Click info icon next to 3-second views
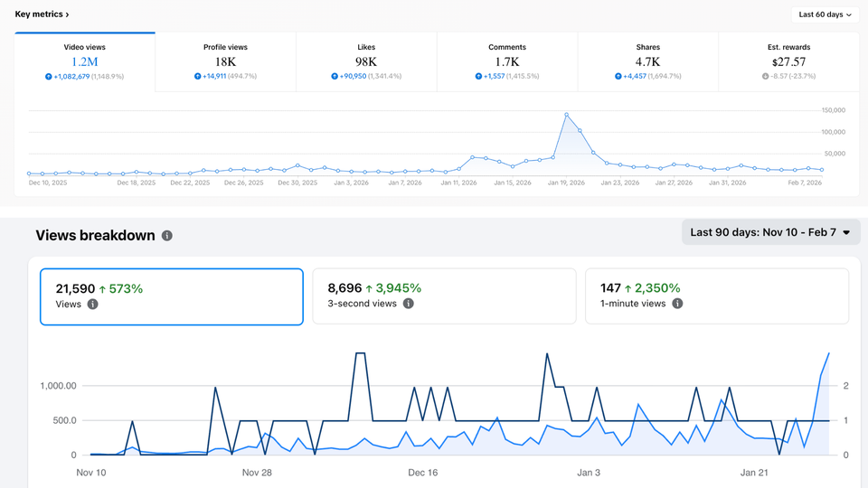The width and height of the screenshot is (868, 488). pos(409,304)
